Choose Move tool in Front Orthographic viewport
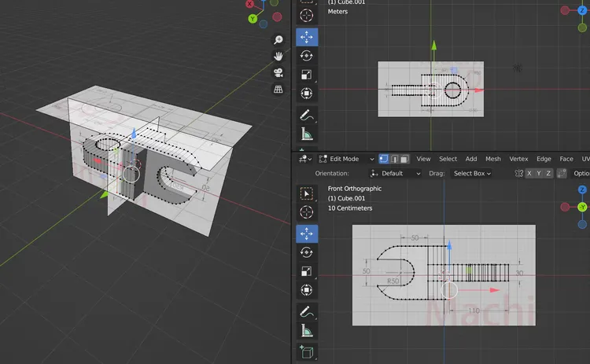 pyautogui.click(x=307, y=234)
